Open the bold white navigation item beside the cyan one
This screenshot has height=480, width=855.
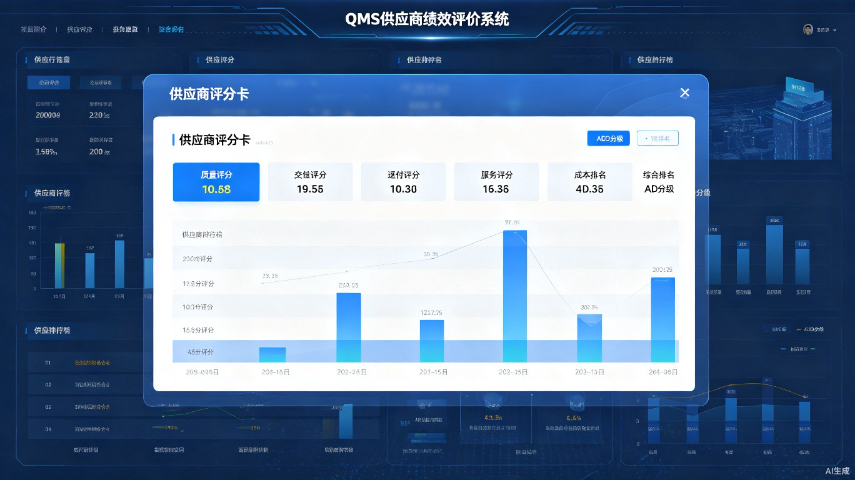[x=125, y=29]
